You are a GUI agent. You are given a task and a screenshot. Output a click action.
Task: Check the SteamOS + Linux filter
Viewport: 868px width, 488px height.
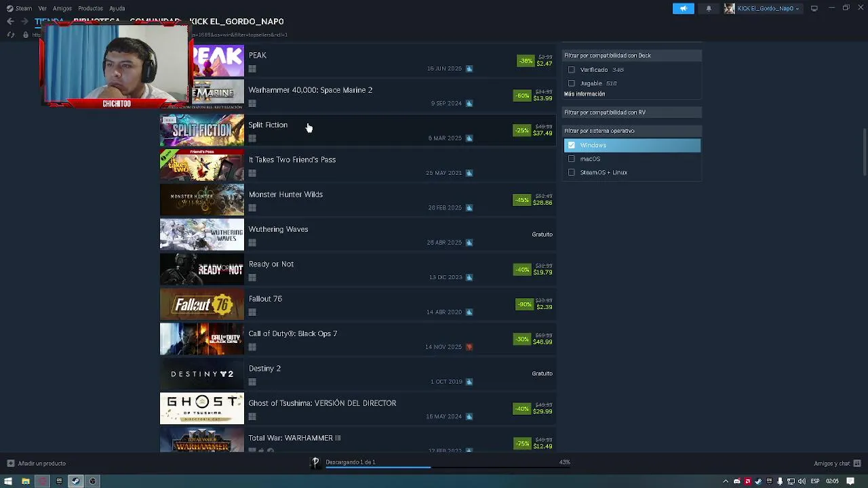point(572,172)
